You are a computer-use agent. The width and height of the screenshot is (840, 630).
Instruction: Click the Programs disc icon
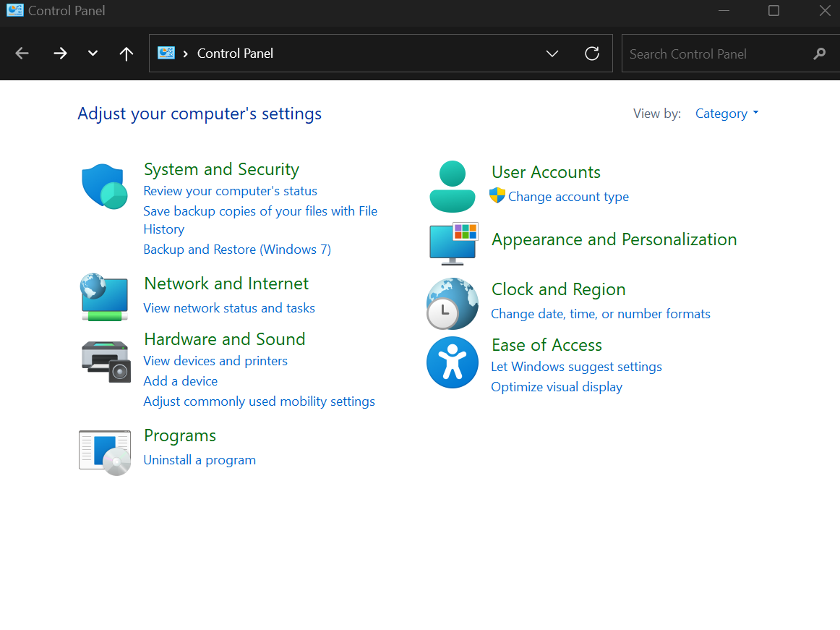point(105,452)
